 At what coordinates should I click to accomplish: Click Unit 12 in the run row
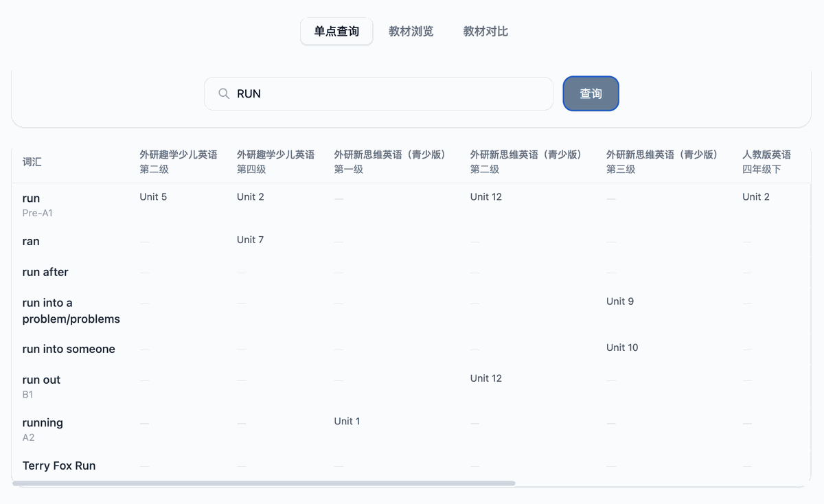(x=486, y=197)
